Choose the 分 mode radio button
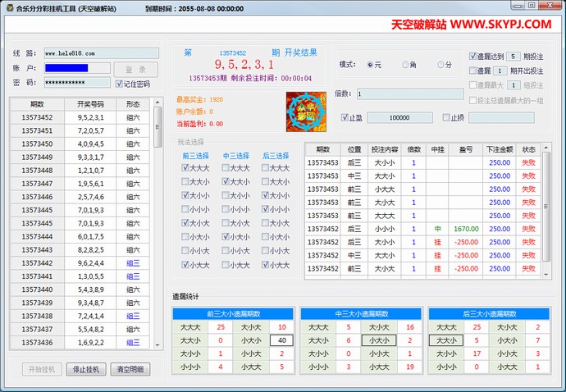This screenshot has width=566, height=392. point(440,65)
